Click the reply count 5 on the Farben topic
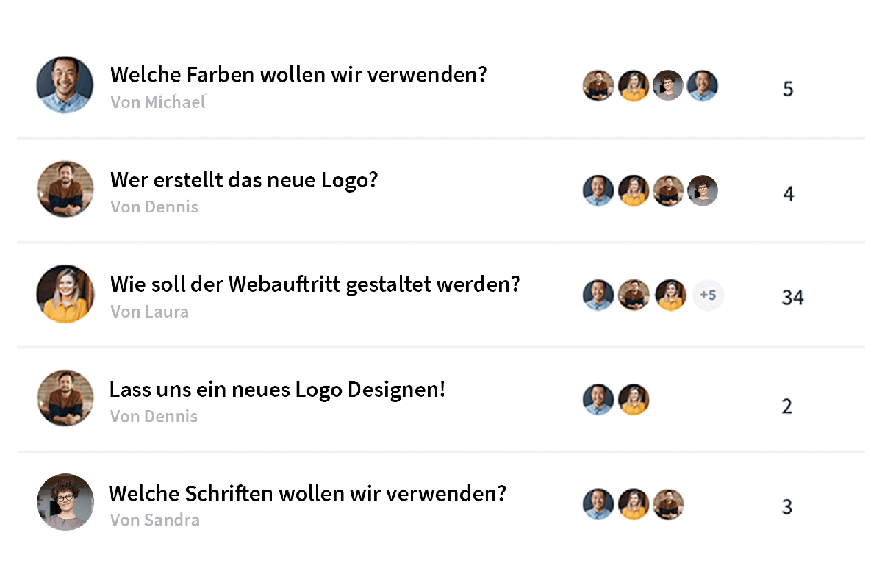The width and height of the screenshot is (882, 588). click(x=788, y=89)
